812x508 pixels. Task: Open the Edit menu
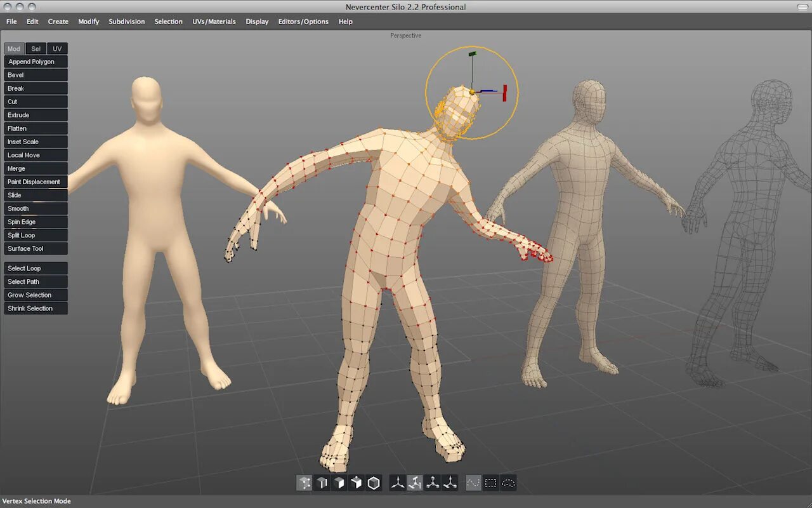[x=32, y=22]
